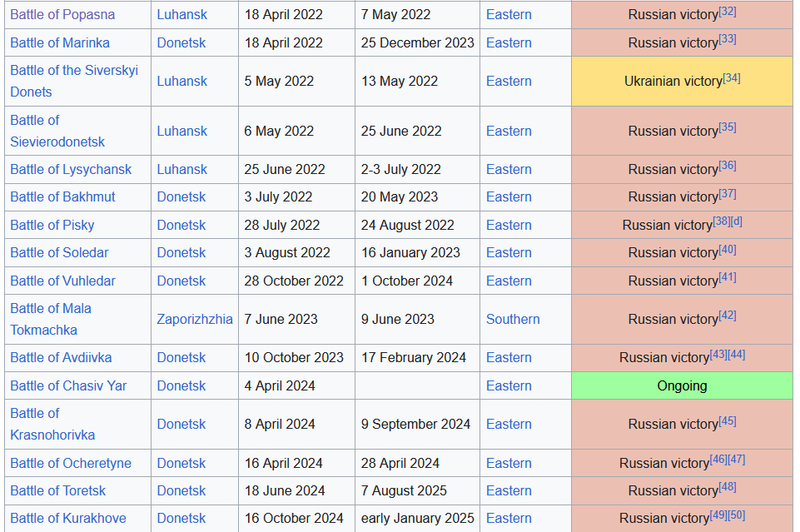Open citation 40 in Soledar result
The height and width of the screenshot is (532, 800).
pos(728,250)
